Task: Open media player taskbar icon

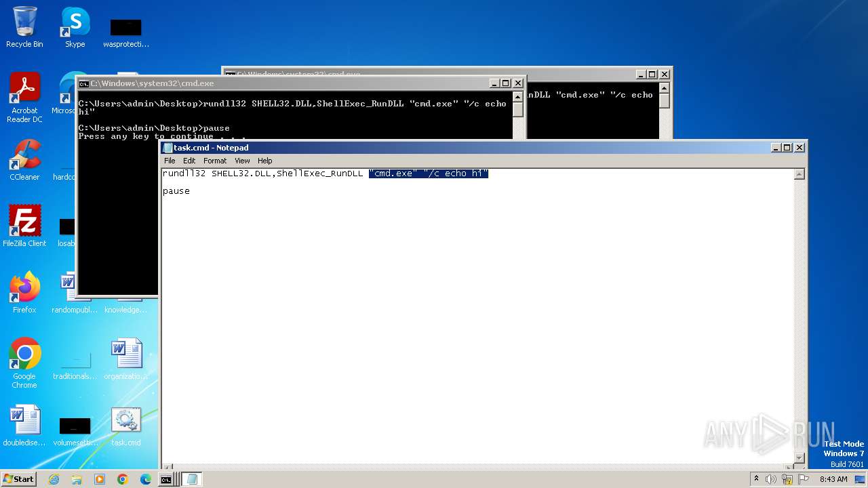Action: (x=100, y=479)
